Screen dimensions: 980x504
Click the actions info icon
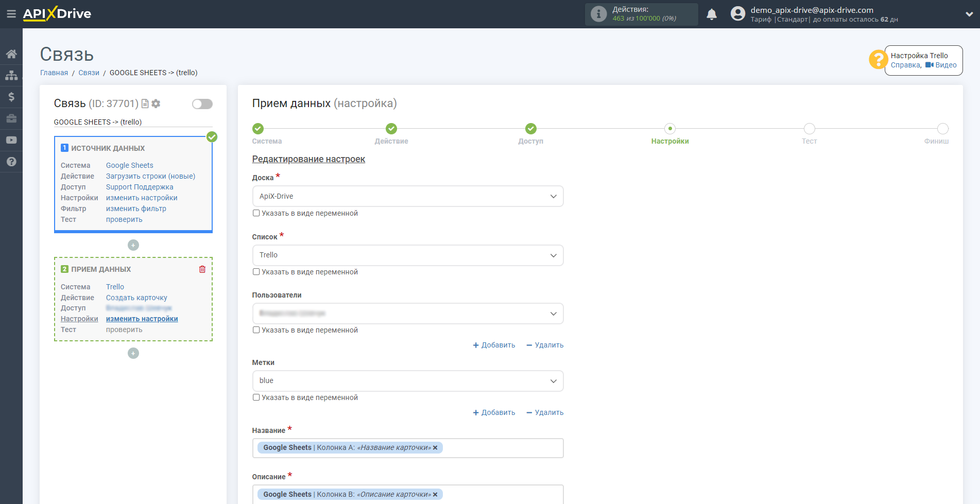tap(598, 14)
